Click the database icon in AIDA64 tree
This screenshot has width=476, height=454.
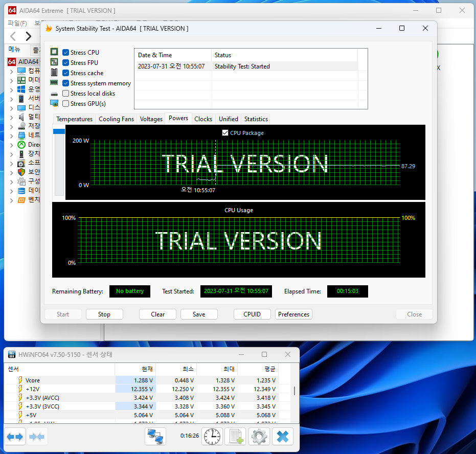click(x=21, y=191)
